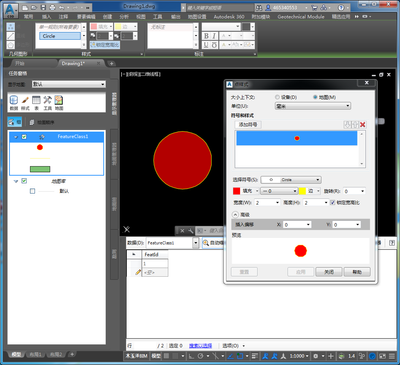Click the Save icon in quick access toolbar

(43, 7)
